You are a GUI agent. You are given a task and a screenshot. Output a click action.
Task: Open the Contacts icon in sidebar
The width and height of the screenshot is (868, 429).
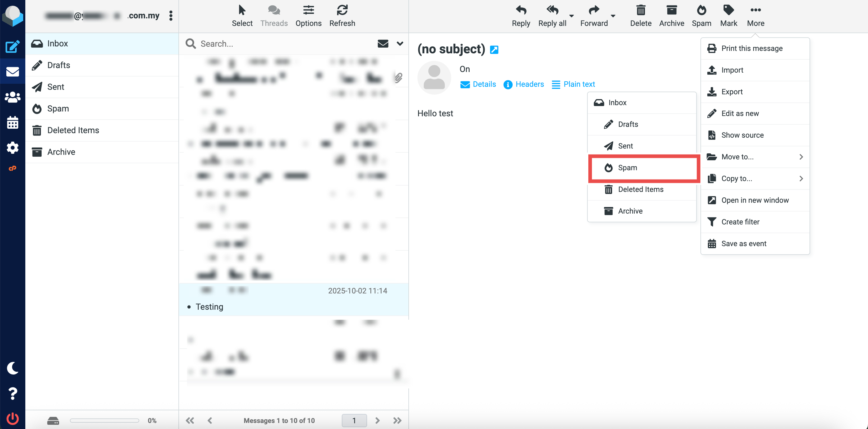tap(12, 97)
